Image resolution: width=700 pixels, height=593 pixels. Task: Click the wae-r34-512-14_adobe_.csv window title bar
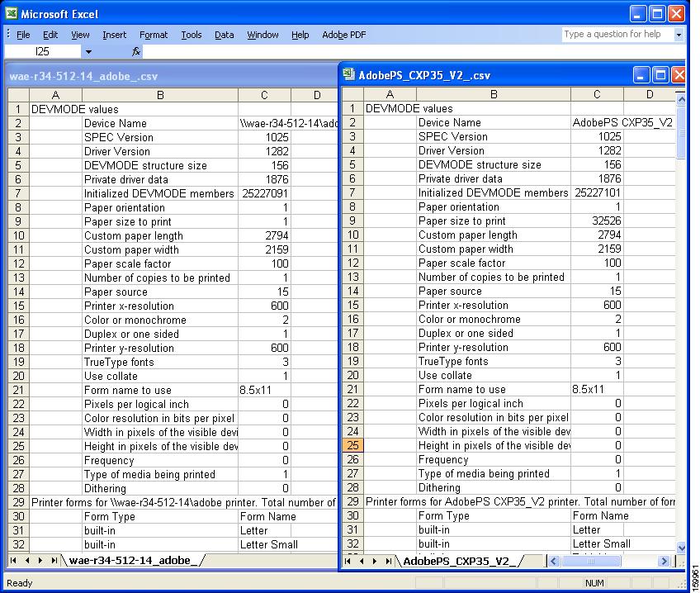172,76
